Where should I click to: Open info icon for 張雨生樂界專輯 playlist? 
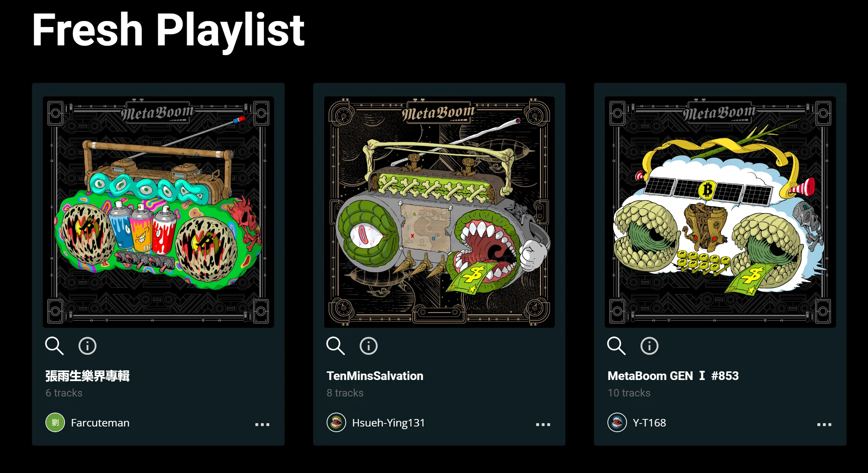pyautogui.click(x=87, y=346)
